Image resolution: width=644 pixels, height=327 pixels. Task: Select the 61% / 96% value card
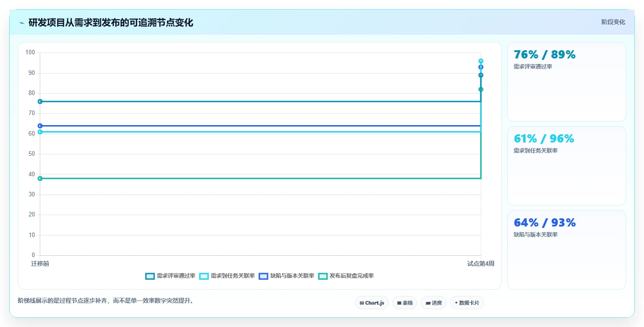coord(567,166)
